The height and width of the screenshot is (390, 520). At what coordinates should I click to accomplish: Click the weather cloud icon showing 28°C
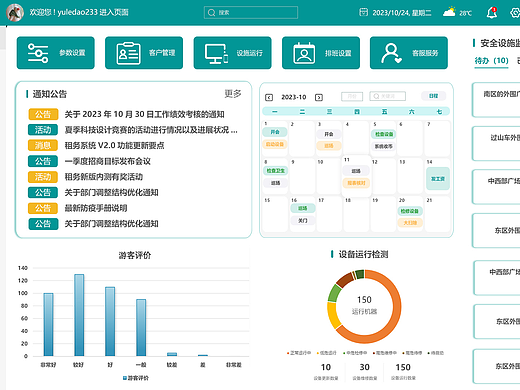pyautogui.click(x=449, y=12)
